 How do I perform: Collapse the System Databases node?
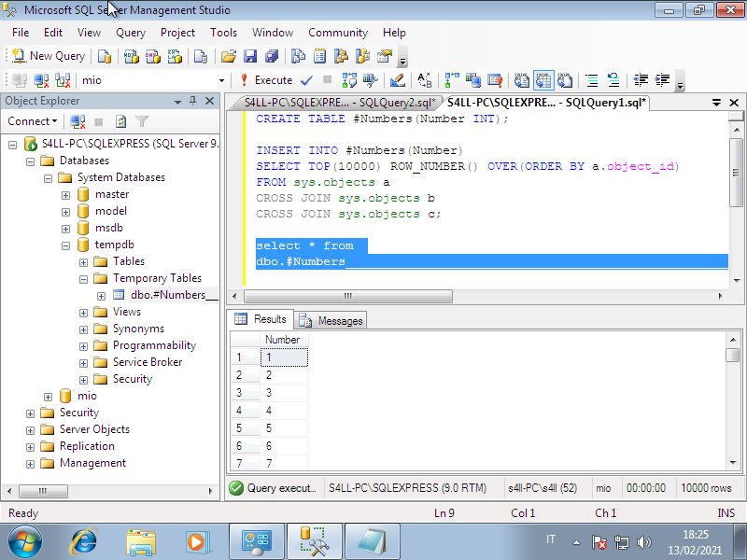(x=49, y=179)
